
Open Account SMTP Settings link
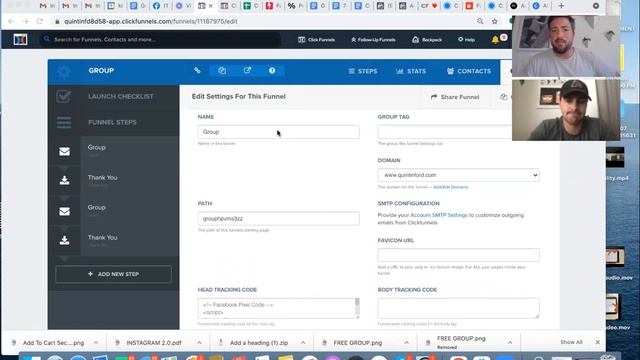coord(439,215)
